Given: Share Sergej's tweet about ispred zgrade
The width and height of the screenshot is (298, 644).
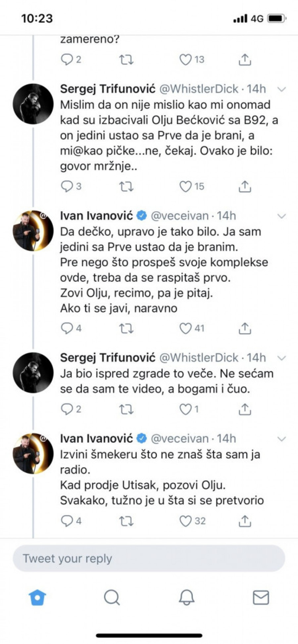Looking at the screenshot, I should 245,409.
